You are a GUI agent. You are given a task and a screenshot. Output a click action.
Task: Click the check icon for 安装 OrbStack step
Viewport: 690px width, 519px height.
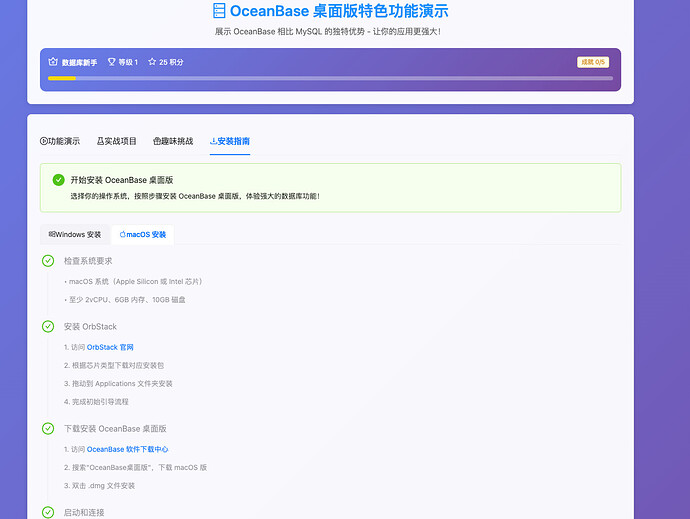[48, 327]
